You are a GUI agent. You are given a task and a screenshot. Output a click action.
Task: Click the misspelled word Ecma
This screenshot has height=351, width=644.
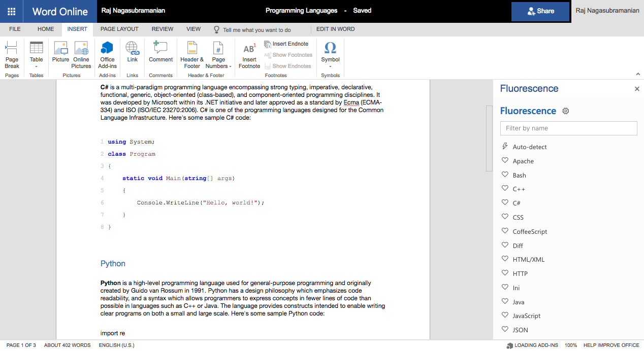351,102
